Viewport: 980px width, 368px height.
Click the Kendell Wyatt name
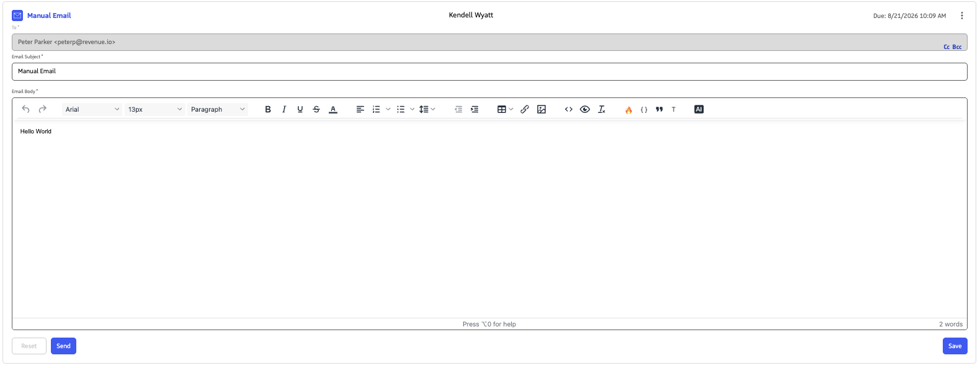pos(471,15)
